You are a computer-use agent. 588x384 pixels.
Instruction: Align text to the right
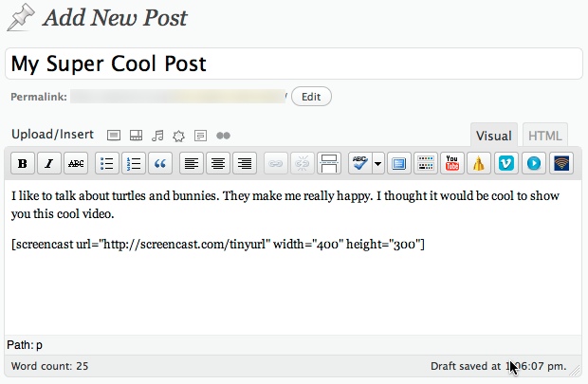(245, 163)
